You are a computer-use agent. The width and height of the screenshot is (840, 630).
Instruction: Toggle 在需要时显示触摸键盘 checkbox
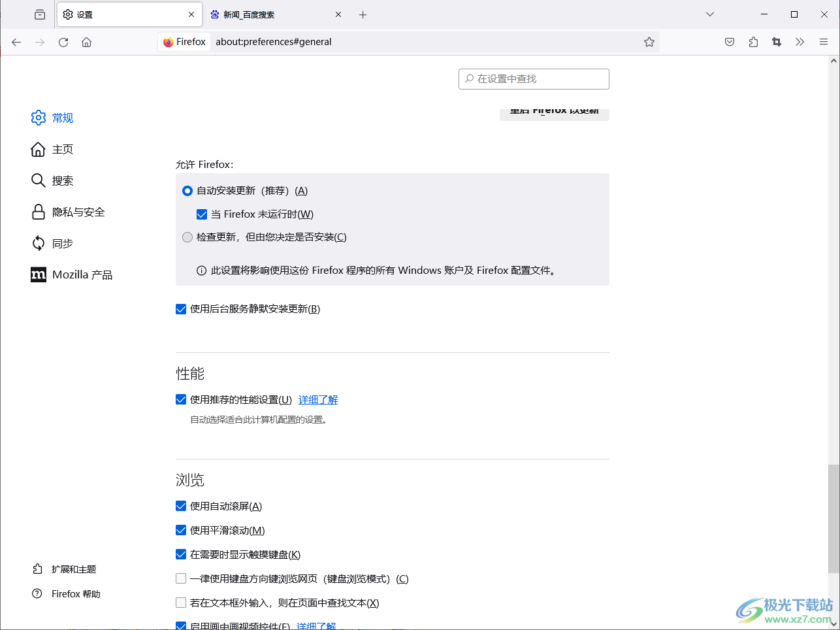[x=181, y=555]
